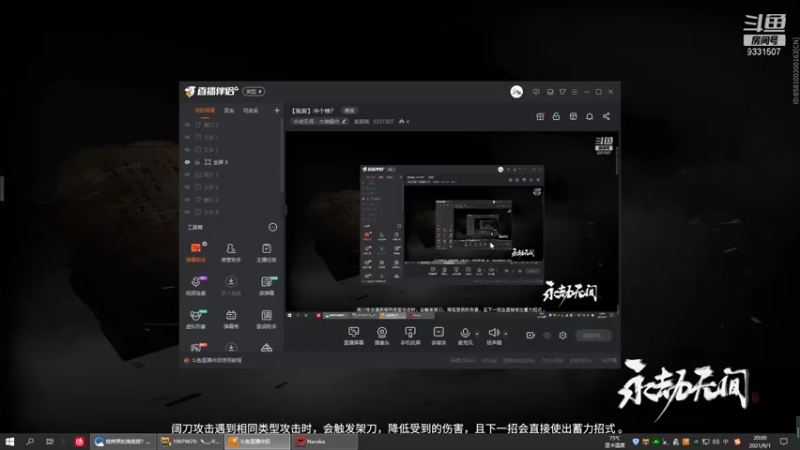The image size is (800, 450).
Task: Click the recording camera icon beside the eye
Action: click(x=531, y=335)
